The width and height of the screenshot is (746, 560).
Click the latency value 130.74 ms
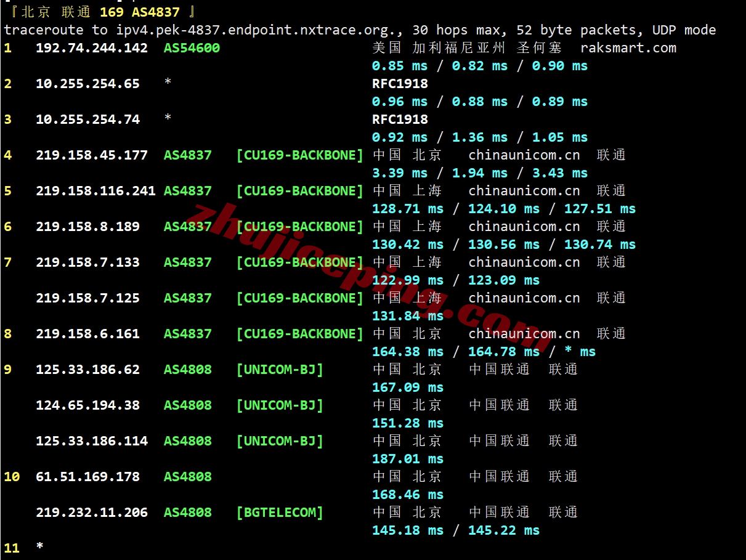click(600, 245)
